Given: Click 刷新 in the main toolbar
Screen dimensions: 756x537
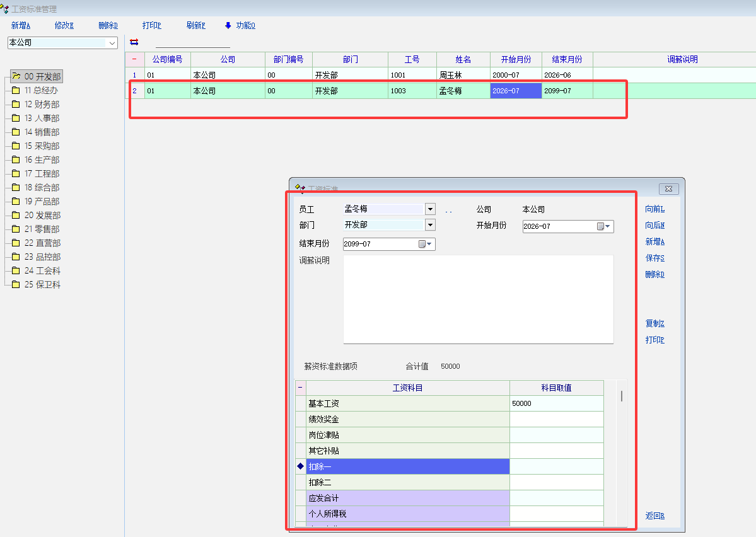Looking at the screenshot, I should [195, 26].
